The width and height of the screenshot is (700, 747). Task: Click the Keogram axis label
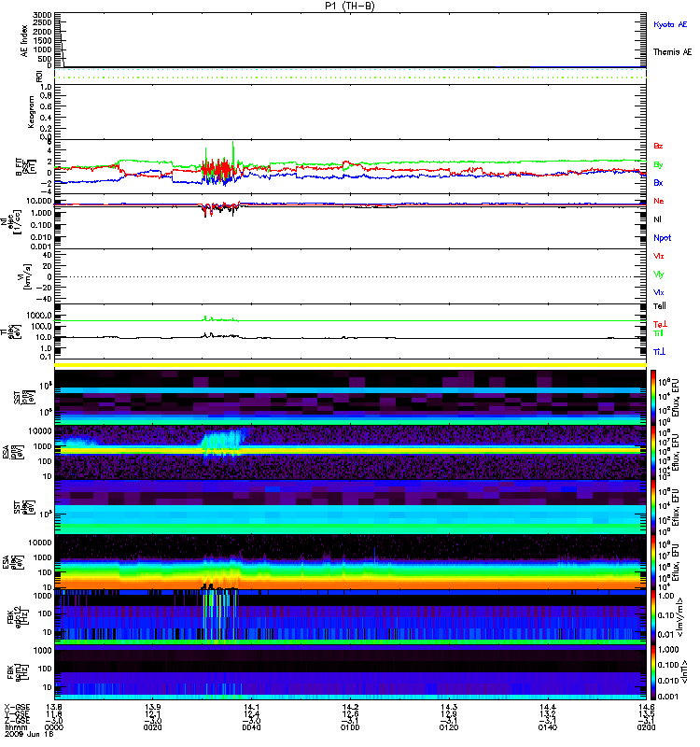pyautogui.click(x=31, y=112)
